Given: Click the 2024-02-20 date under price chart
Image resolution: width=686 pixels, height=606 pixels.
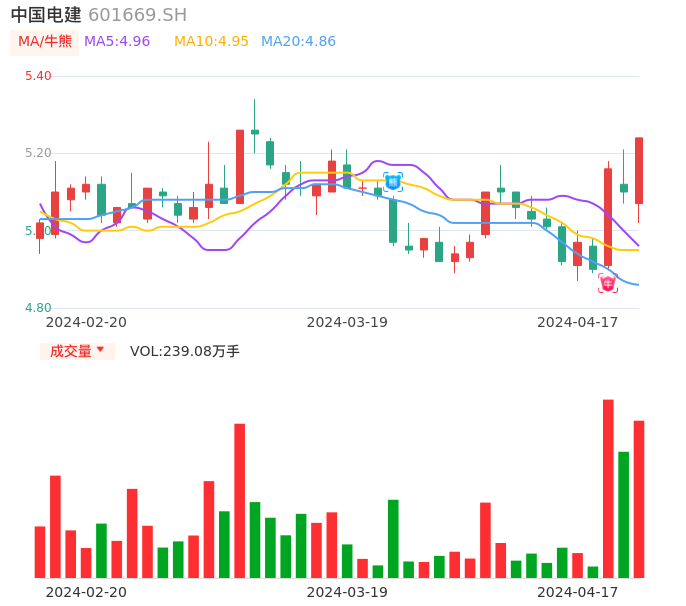Looking at the screenshot, I should tap(86, 322).
